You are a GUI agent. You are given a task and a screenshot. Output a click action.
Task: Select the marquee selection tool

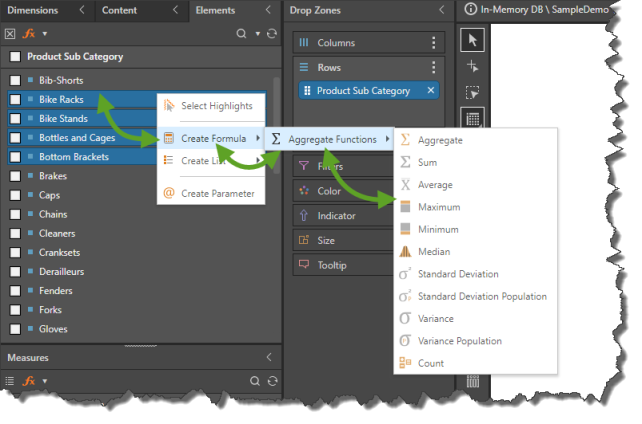click(473, 91)
